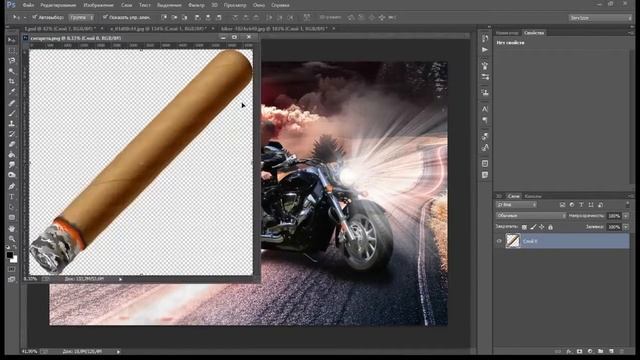Toggle lock transparent pixels

click(524, 227)
